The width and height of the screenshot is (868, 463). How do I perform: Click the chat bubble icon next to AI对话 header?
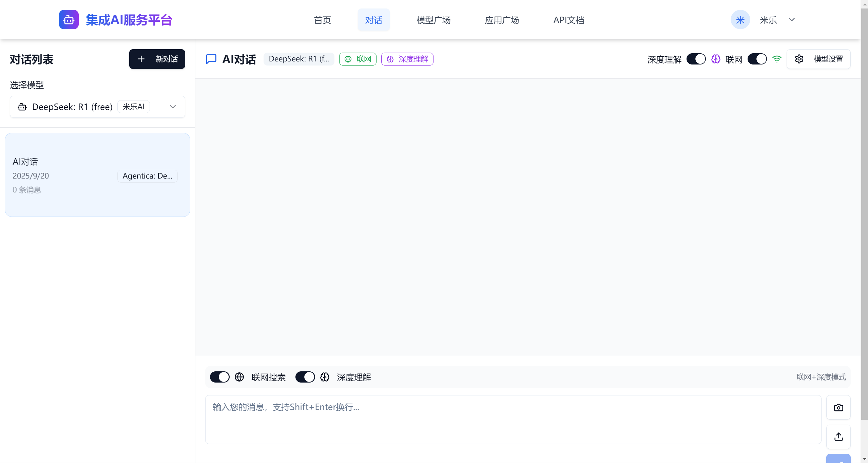[x=211, y=59]
